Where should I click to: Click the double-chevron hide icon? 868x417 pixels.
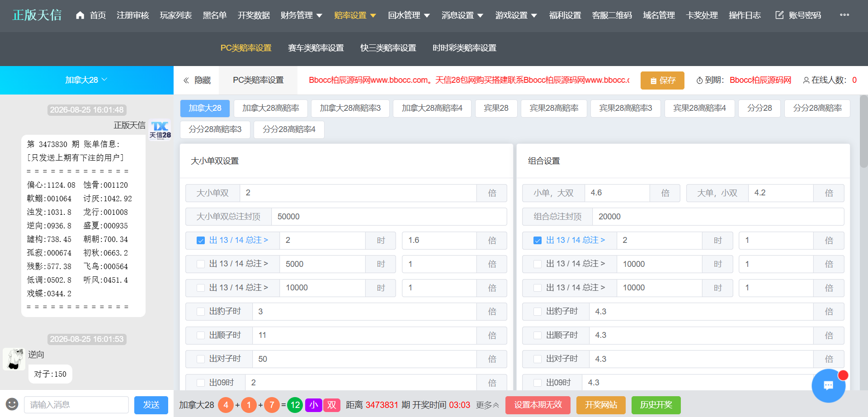[x=186, y=81]
